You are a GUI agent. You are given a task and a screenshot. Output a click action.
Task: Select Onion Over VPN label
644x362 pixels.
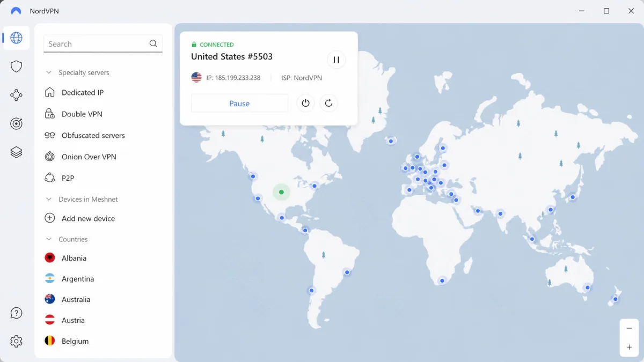tap(89, 157)
